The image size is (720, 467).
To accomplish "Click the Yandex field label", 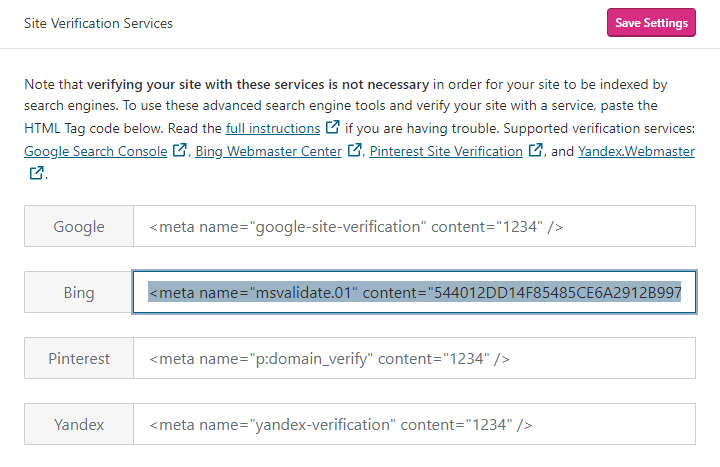I will point(79,424).
